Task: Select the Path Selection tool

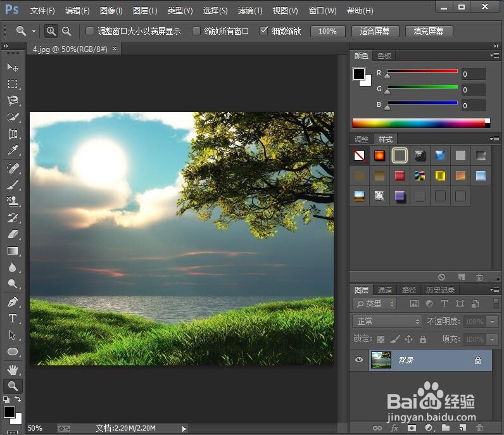Action: (13, 335)
